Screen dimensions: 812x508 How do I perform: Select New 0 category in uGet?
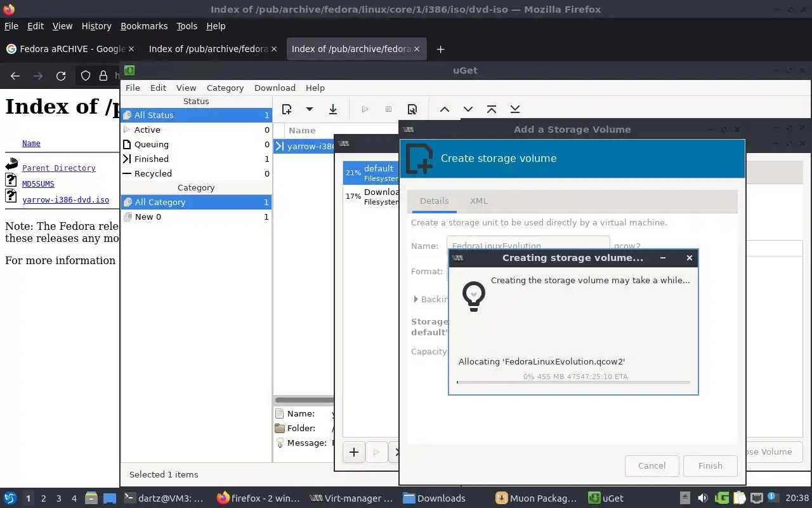coord(196,217)
